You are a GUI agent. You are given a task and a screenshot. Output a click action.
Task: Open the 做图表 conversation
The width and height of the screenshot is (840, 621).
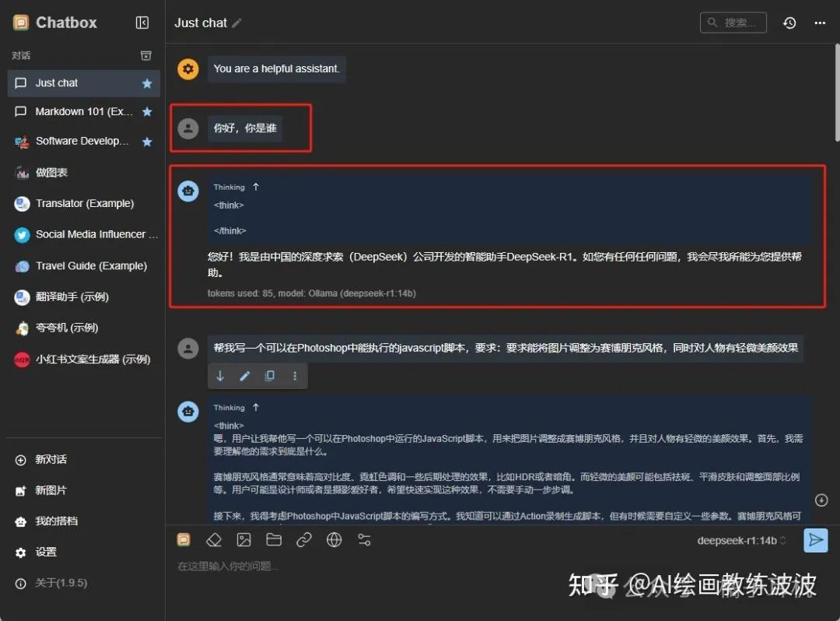[83, 173]
